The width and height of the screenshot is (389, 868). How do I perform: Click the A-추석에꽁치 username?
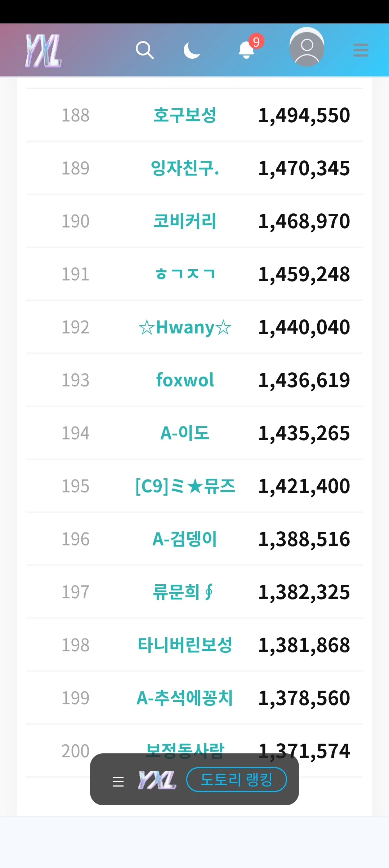click(x=185, y=698)
